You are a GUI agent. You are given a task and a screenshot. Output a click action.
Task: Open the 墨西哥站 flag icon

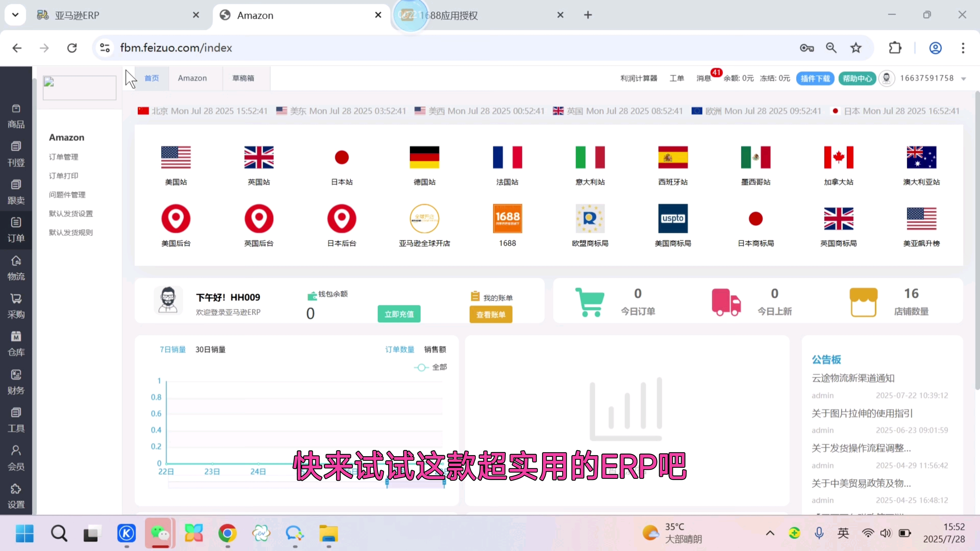click(x=756, y=157)
